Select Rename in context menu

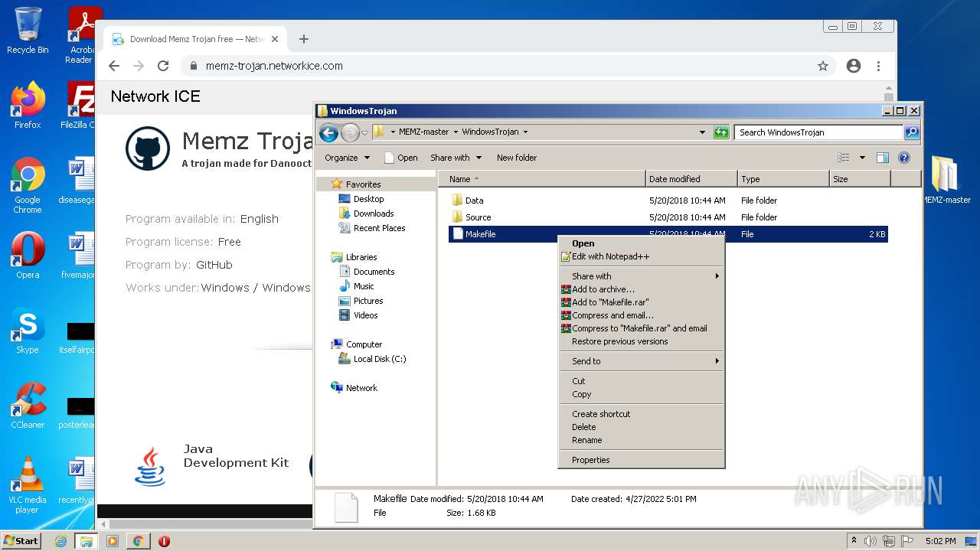642,440
